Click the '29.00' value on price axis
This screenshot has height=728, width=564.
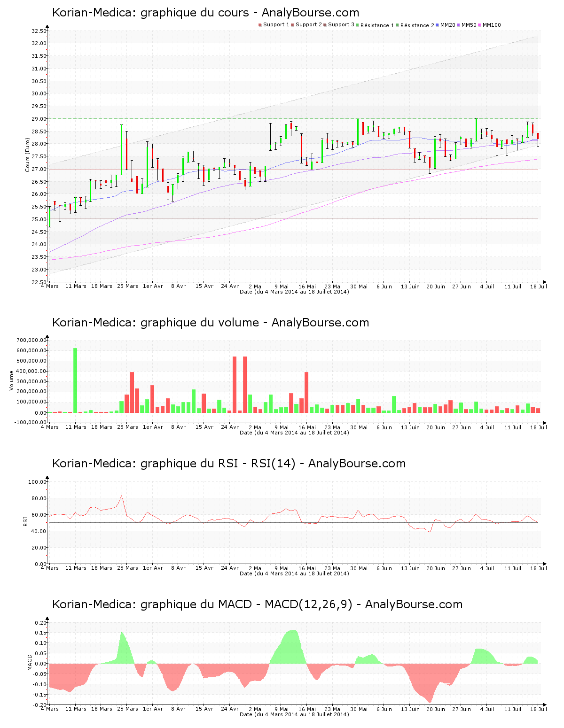[39, 119]
